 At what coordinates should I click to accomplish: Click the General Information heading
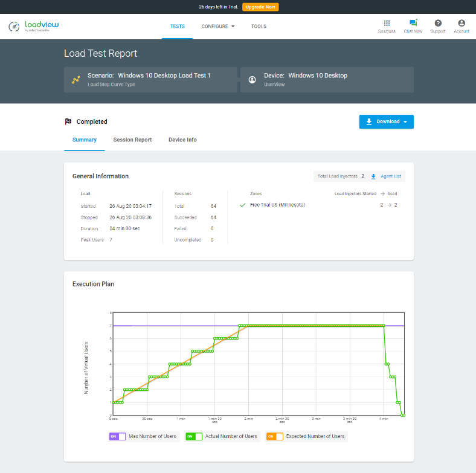(100, 176)
